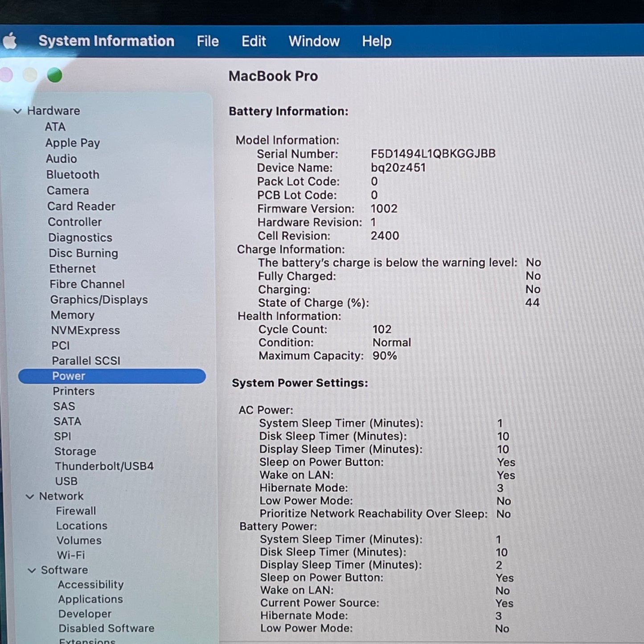The image size is (644, 644).
Task: Select Controller in the sidebar
Action: pyautogui.click(x=75, y=222)
